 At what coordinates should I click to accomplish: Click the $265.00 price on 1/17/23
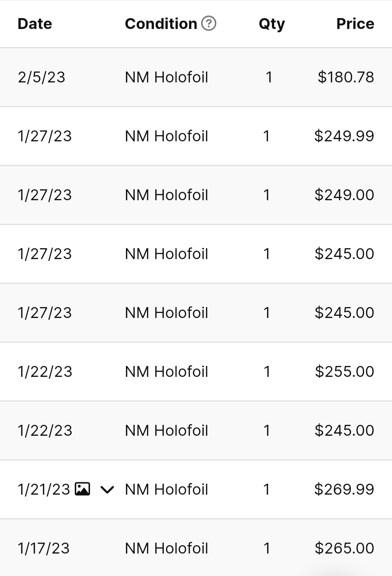tap(344, 548)
